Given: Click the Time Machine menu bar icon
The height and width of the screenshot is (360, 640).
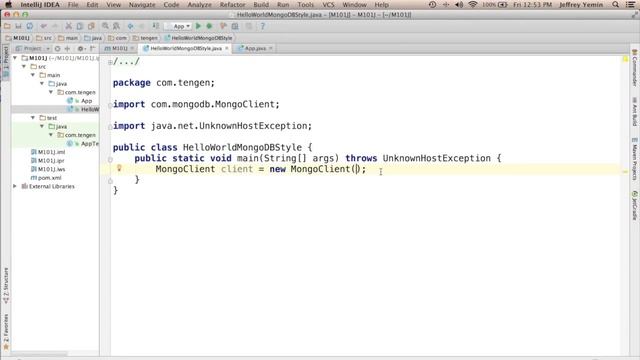Looking at the screenshot, I should pos(433,5).
